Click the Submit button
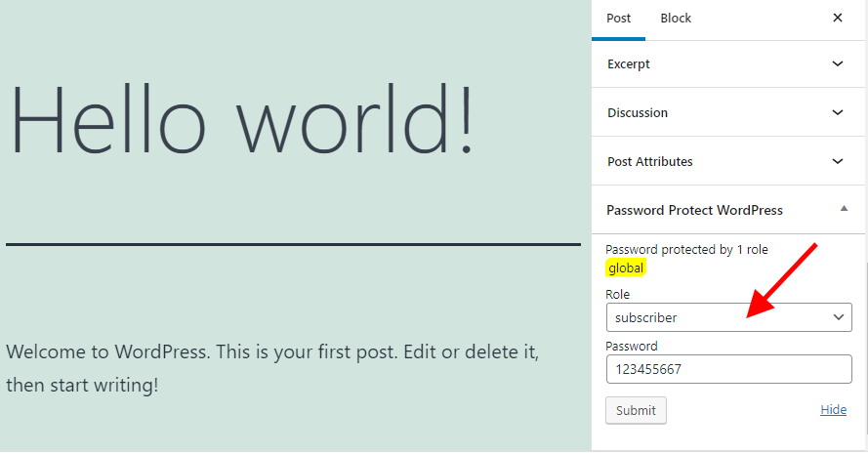 pyautogui.click(x=636, y=410)
